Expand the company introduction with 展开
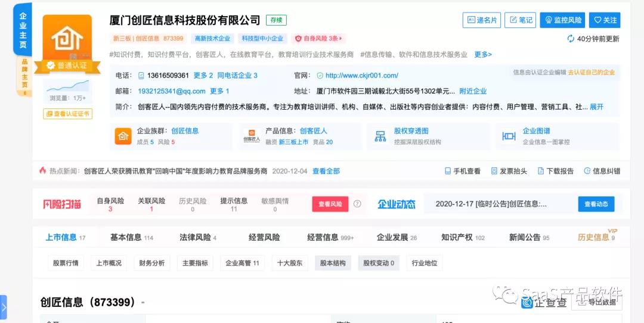The height and width of the screenshot is (323, 644). 596,107
